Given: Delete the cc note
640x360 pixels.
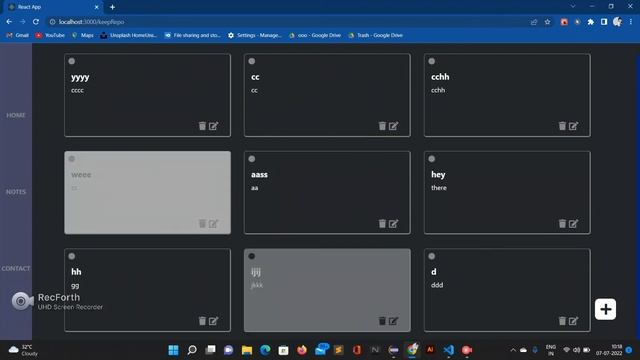Looking at the screenshot, I should [x=382, y=126].
